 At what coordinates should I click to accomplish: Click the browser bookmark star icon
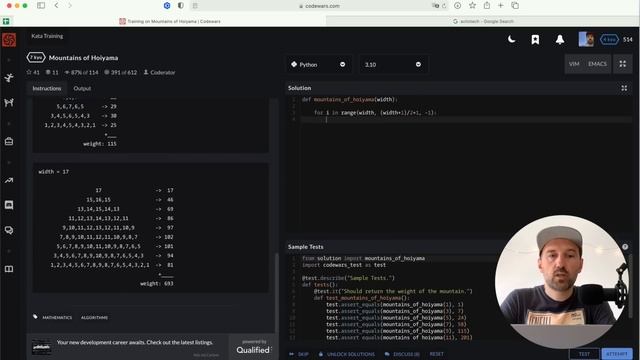click(472, 6)
